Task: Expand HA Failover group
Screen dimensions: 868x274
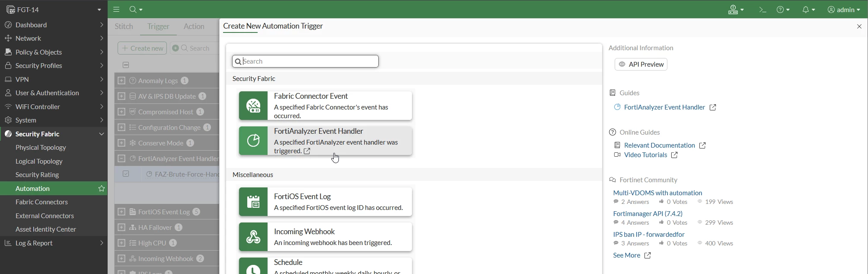Action: [x=121, y=228]
